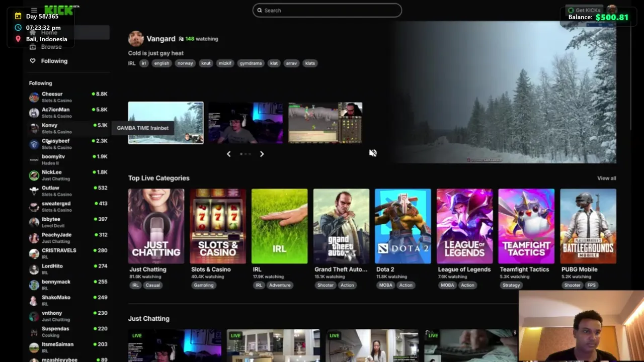This screenshot has height=362, width=644.
Task: Click the Gambling tag under Slots & Casino
Action: click(x=204, y=285)
